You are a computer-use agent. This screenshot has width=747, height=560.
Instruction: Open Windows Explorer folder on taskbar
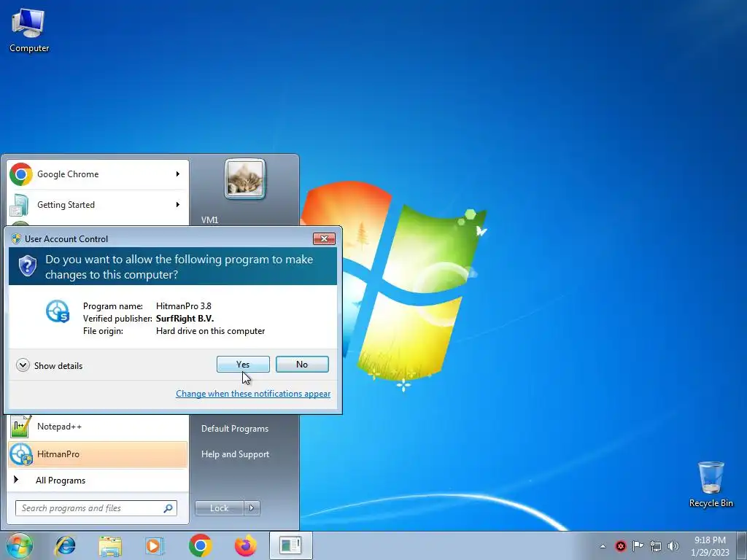(x=110, y=545)
